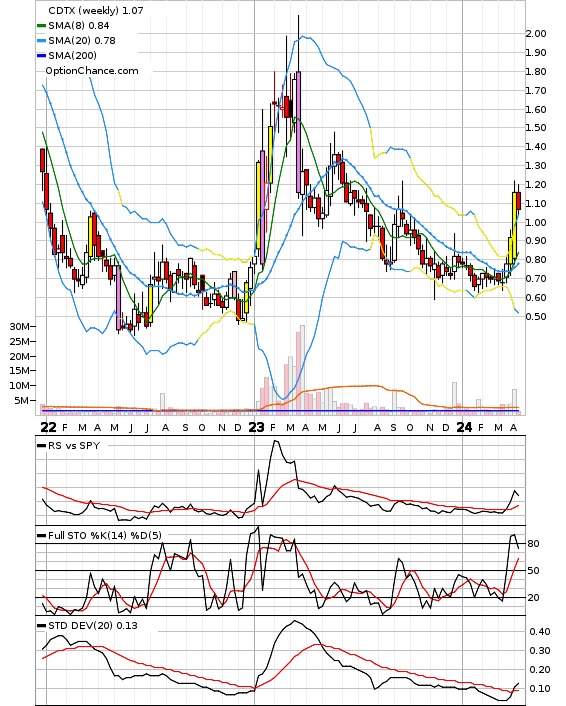Click the 30M volume axis label

pyautogui.click(x=20, y=326)
